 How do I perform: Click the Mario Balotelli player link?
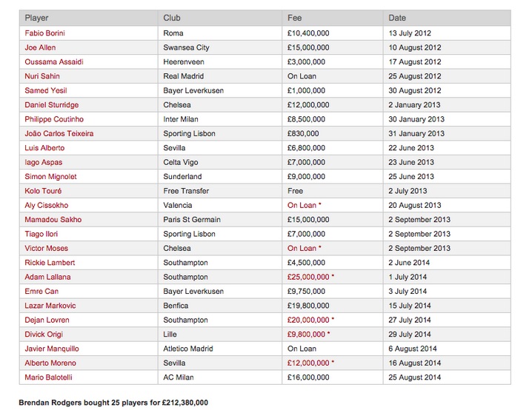[x=48, y=377]
